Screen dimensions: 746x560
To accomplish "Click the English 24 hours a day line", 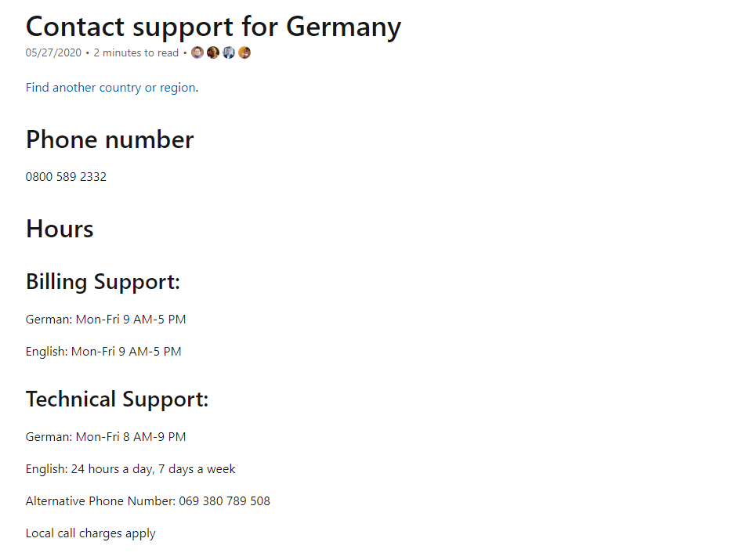I will 130,469.
